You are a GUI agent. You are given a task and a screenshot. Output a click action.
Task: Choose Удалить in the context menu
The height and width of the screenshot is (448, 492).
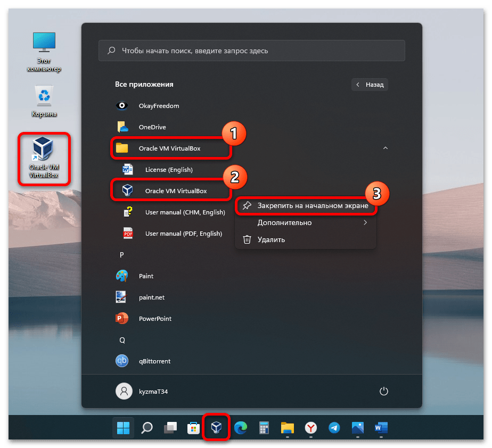(x=306, y=239)
